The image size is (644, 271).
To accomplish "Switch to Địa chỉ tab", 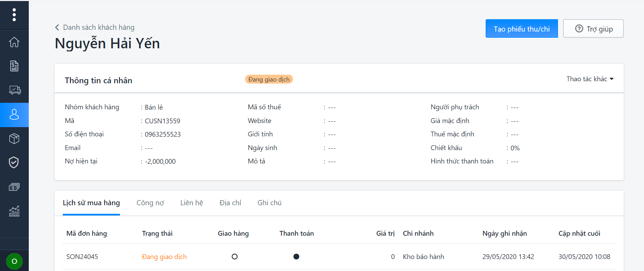I will pyautogui.click(x=230, y=203).
